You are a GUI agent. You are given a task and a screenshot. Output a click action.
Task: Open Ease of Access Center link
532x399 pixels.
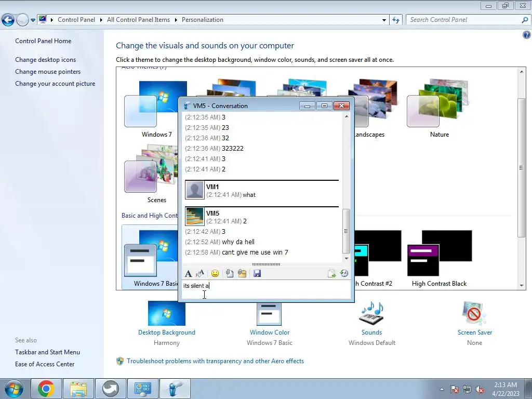(x=45, y=364)
